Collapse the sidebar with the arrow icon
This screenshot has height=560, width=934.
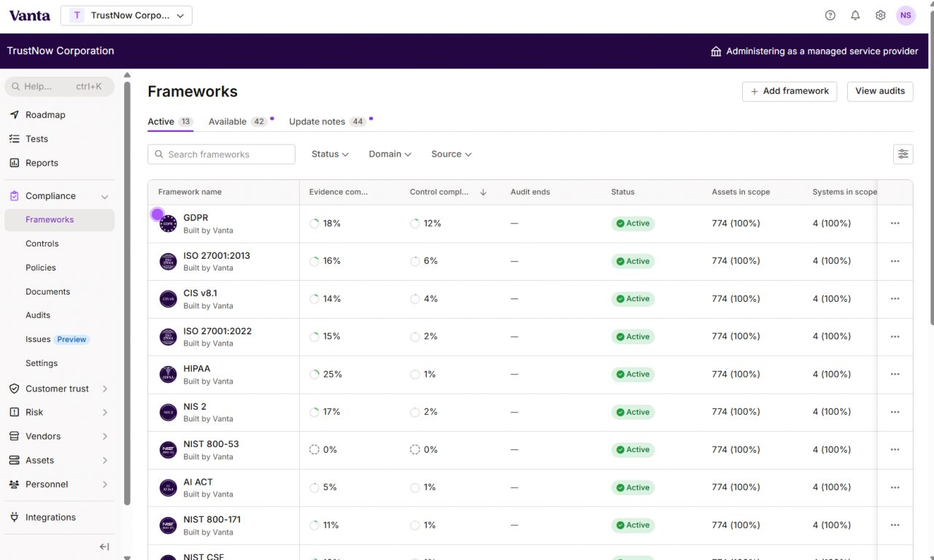pos(104,547)
